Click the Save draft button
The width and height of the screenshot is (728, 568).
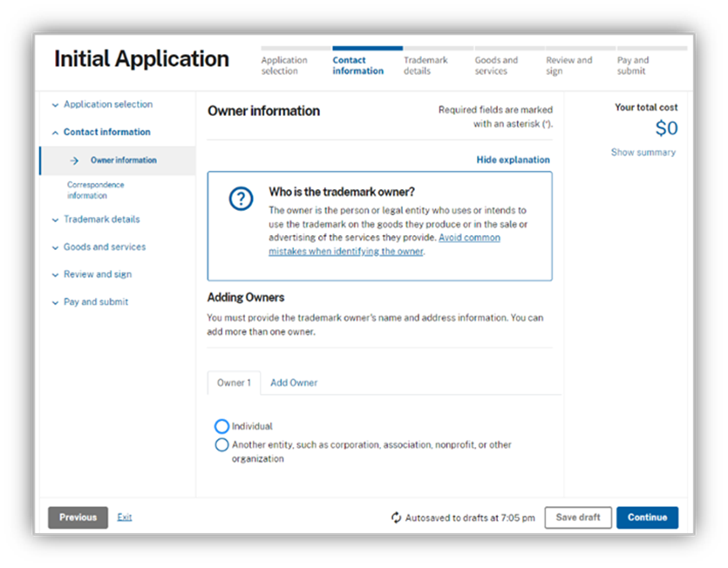coord(577,517)
